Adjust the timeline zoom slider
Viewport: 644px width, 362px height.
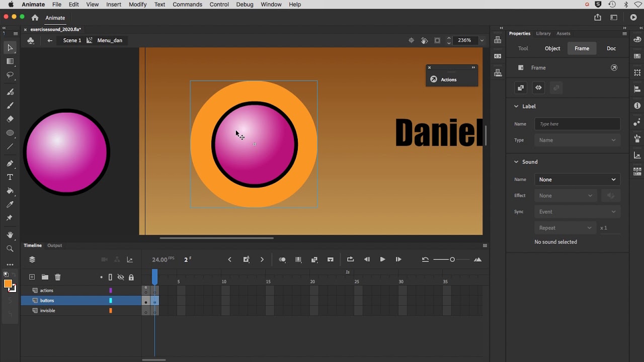click(452, 259)
